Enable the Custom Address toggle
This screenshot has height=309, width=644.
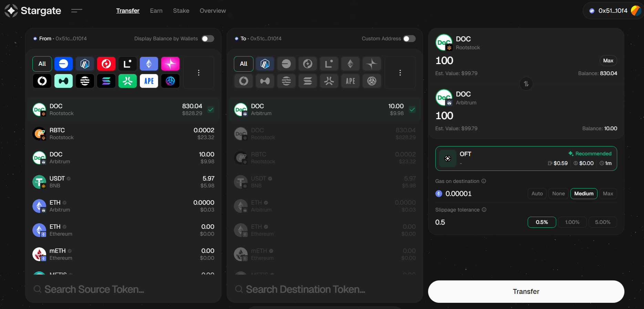pos(409,39)
